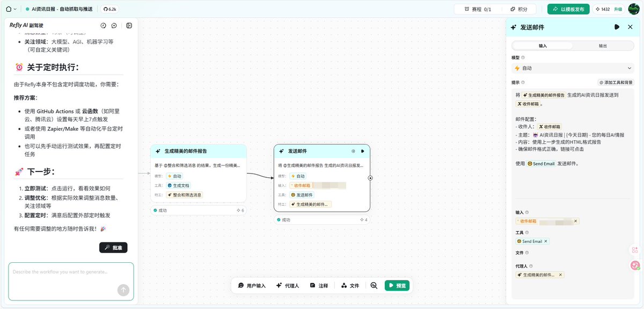The width and height of the screenshot is (644, 309).
Task: Switch to the 输入 tab
Action: pyautogui.click(x=543, y=46)
